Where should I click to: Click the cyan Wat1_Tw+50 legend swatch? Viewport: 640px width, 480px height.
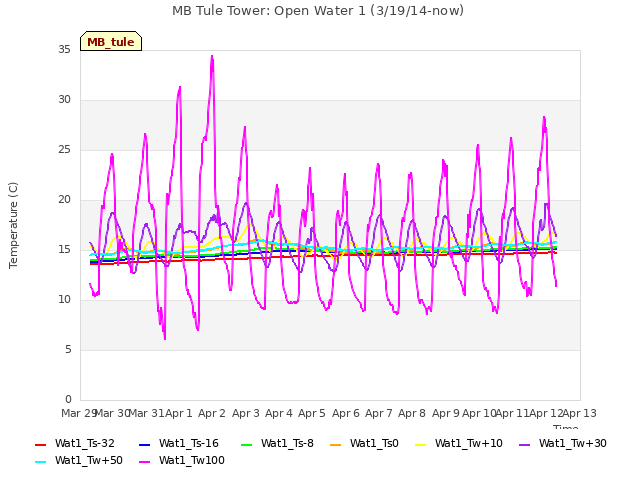[41, 462]
